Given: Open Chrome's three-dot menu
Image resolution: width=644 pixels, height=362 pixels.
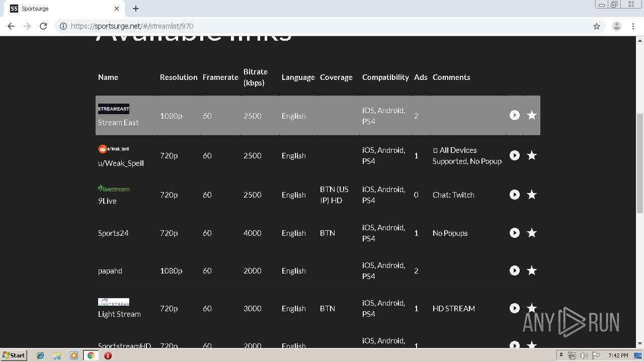Looking at the screenshot, I should 633,26.
